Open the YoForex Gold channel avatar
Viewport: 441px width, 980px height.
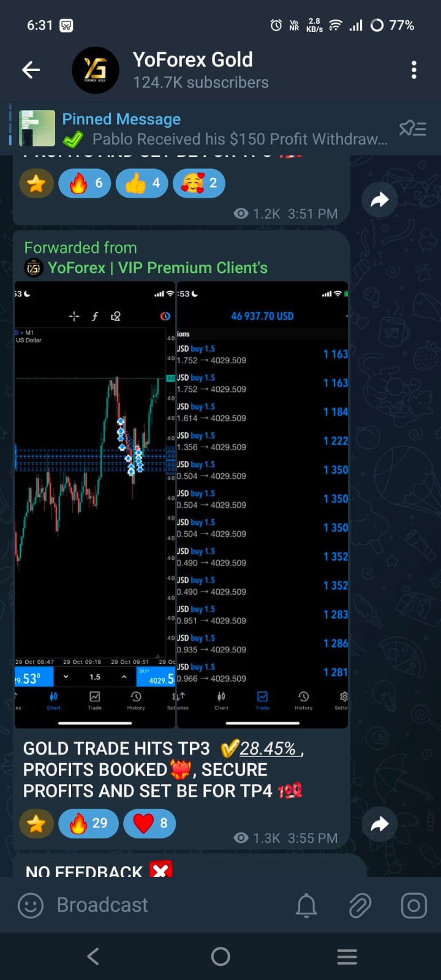[x=95, y=70]
